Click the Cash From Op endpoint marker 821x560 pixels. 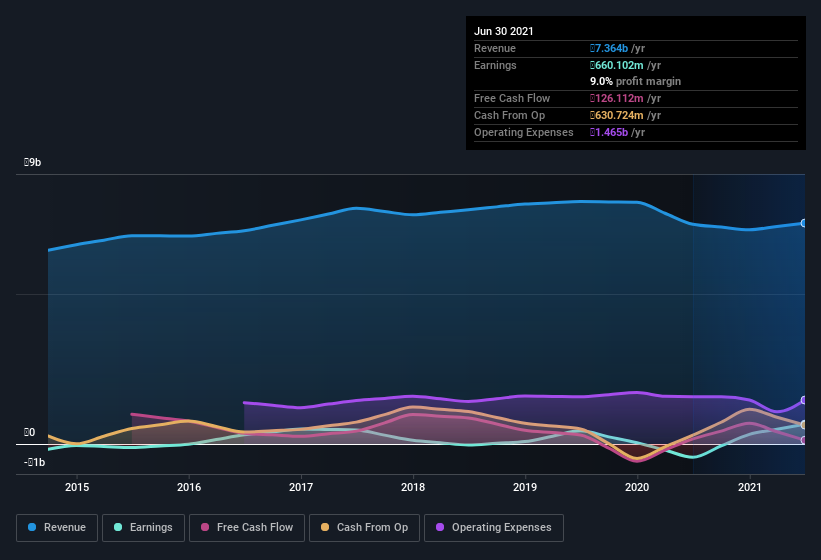click(804, 424)
